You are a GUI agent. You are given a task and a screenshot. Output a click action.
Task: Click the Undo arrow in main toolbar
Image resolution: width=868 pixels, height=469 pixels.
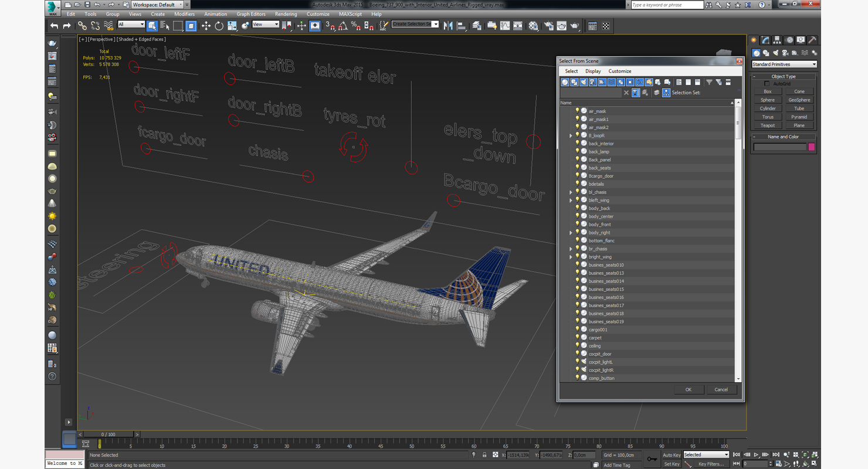(x=54, y=26)
